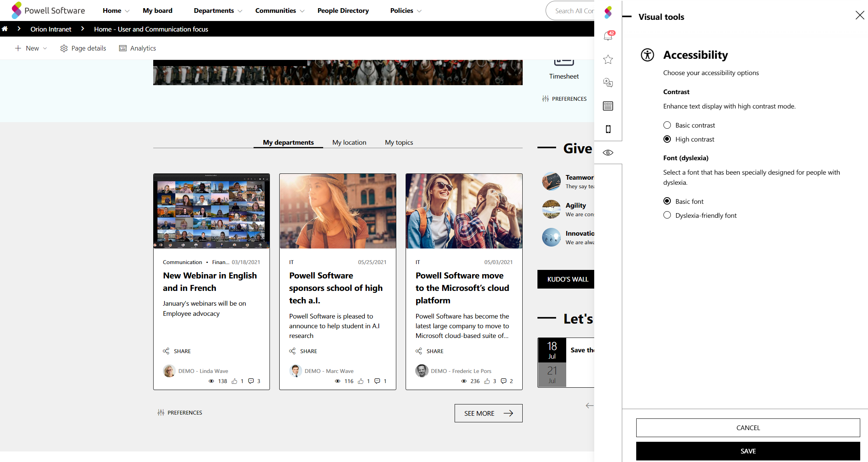This screenshot has height=462, width=868.
Task: Like the New Webinar article
Action: coord(234,381)
